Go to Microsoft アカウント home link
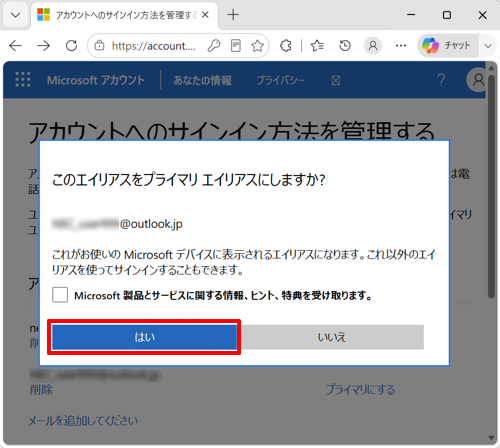500x448 pixels. (96, 80)
